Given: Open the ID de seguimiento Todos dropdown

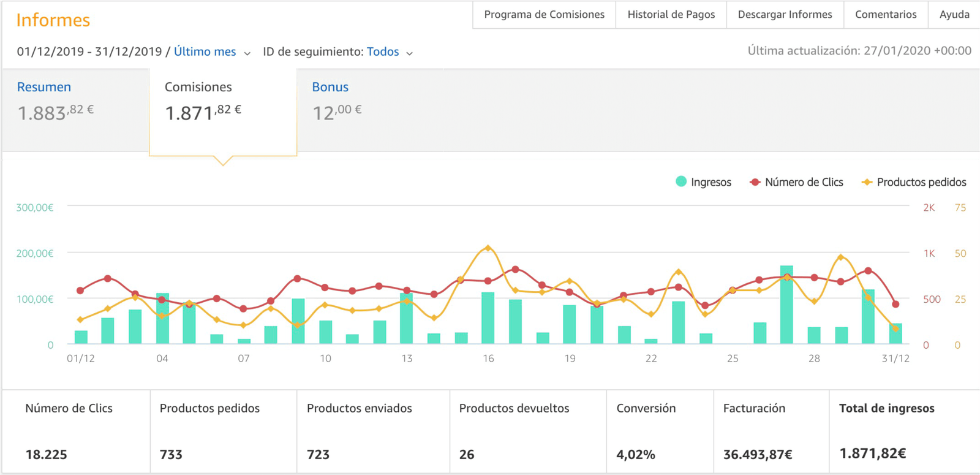Looking at the screenshot, I should tap(383, 52).
